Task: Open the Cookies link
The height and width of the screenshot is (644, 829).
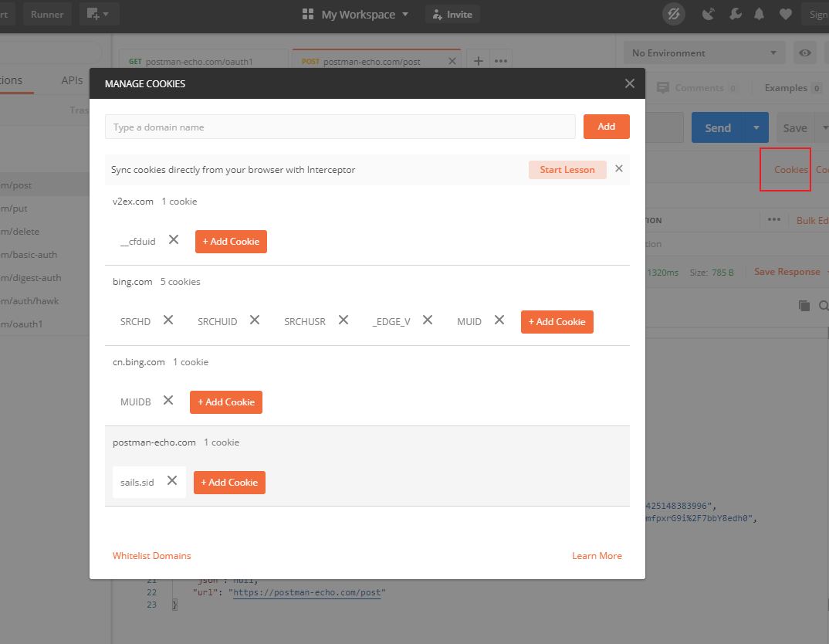Action: (791, 170)
